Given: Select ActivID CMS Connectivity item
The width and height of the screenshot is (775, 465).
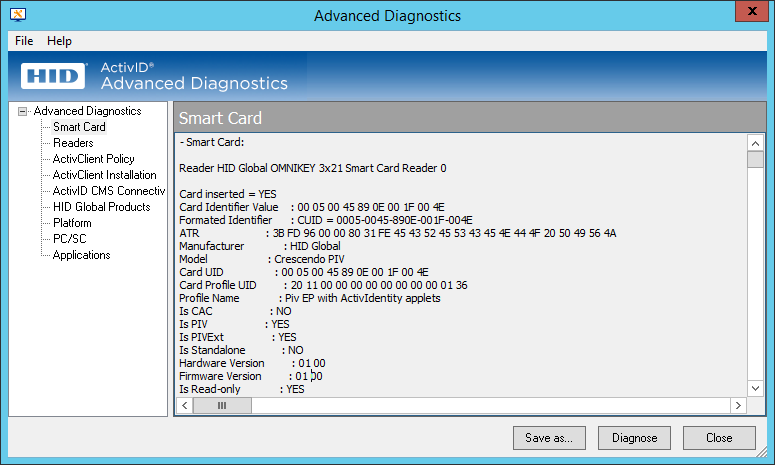Looking at the screenshot, I should [x=108, y=191].
